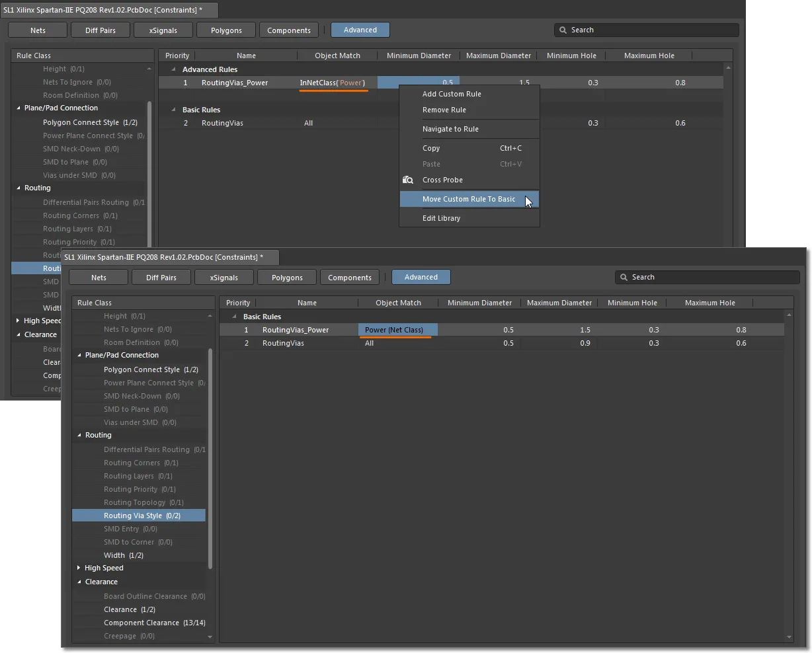812x653 pixels.
Task: Switch to front window Constraints document tab
Action: tap(170, 257)
